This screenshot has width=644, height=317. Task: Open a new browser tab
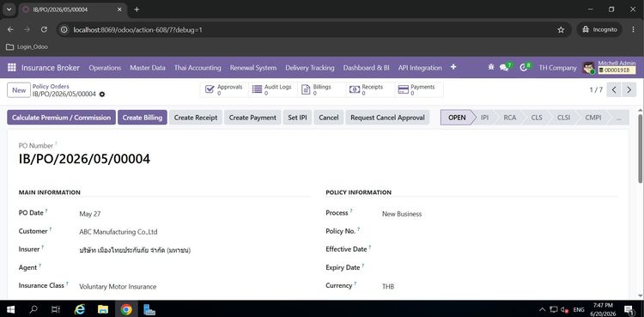click(x=137, y=9)
